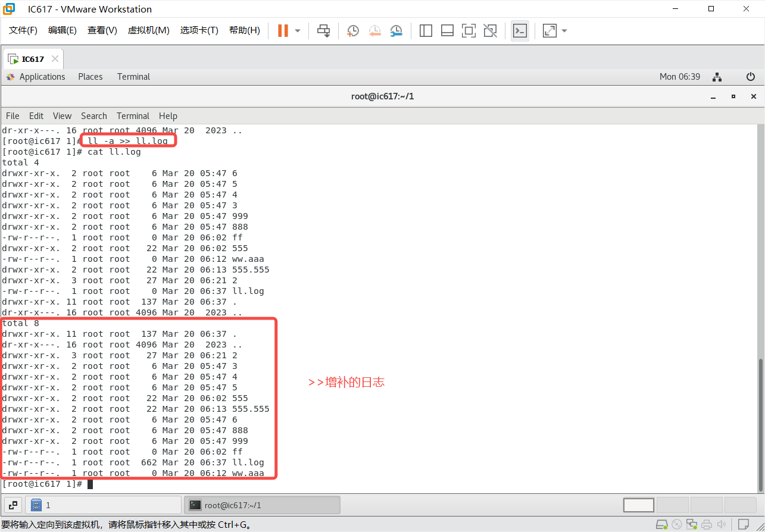The width and height of the screenshot is (765, 532).
Task: Click the VMware Workstation logo in the title bar
Action: pyautogui.click(x=9, y=9)
